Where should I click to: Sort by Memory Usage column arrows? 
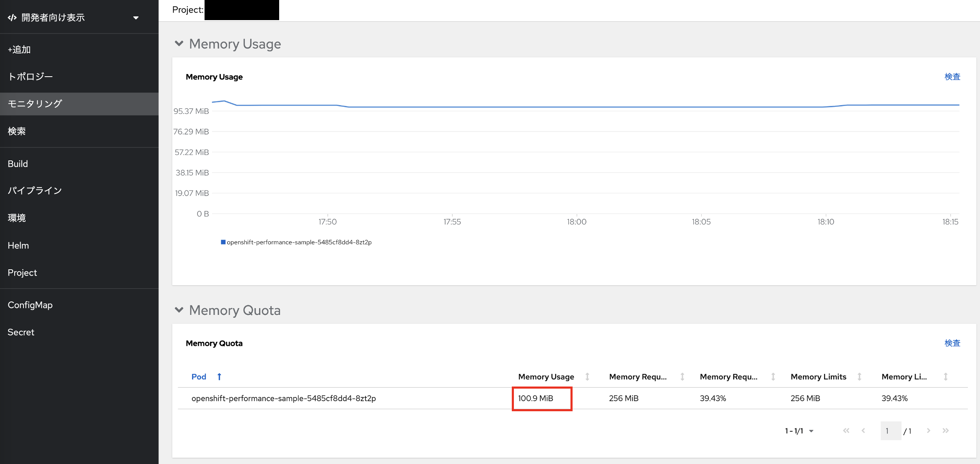[x=587, y=377]
